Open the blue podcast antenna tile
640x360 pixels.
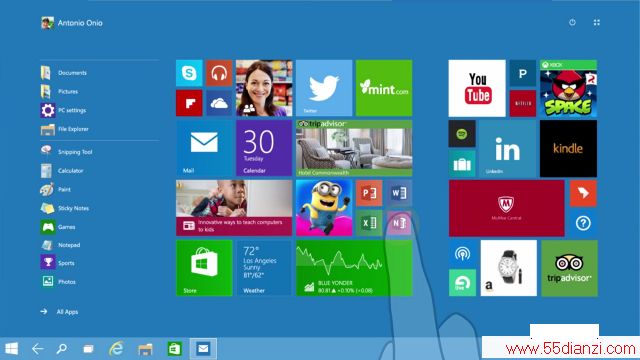462,253
